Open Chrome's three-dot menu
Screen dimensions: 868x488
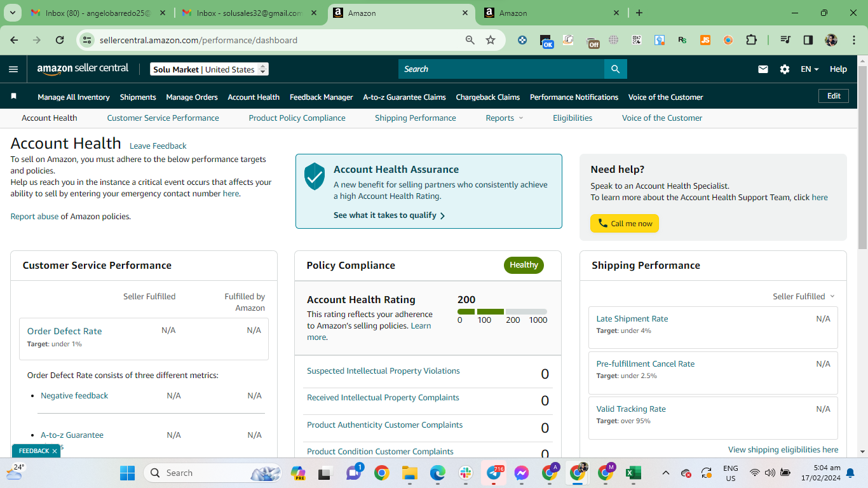(x=853, y=40)
